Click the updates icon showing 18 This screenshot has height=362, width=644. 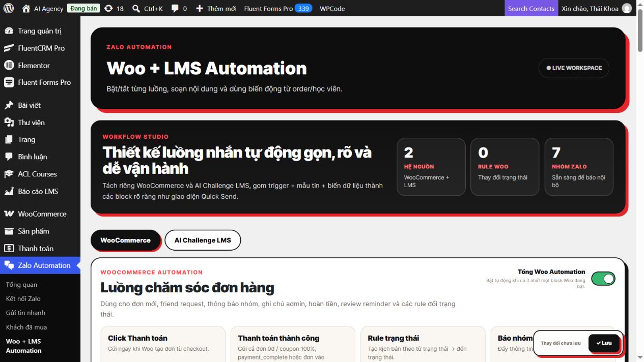click(108, 8)
